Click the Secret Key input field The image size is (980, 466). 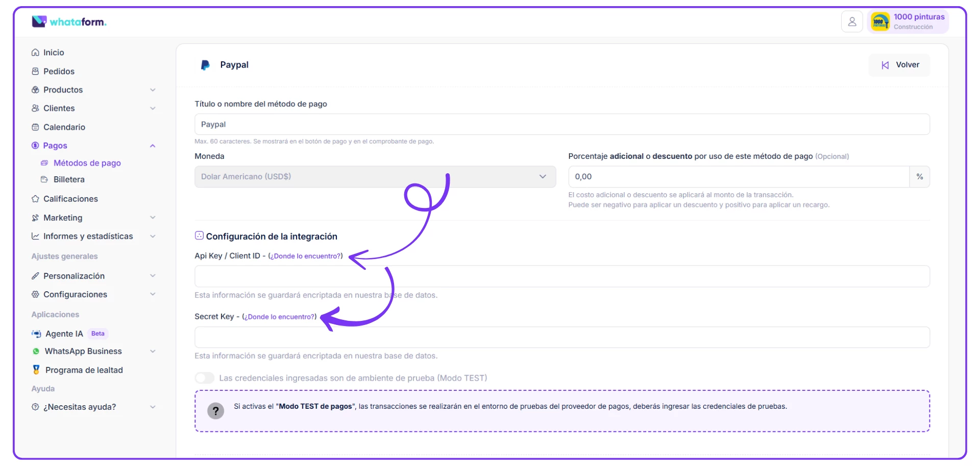coord(561,337)
